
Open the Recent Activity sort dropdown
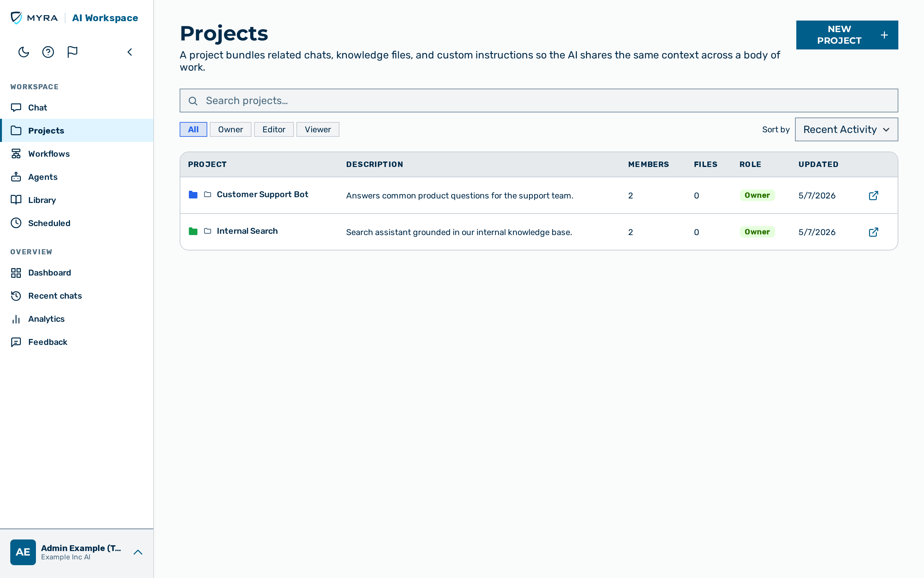(846, 130)
